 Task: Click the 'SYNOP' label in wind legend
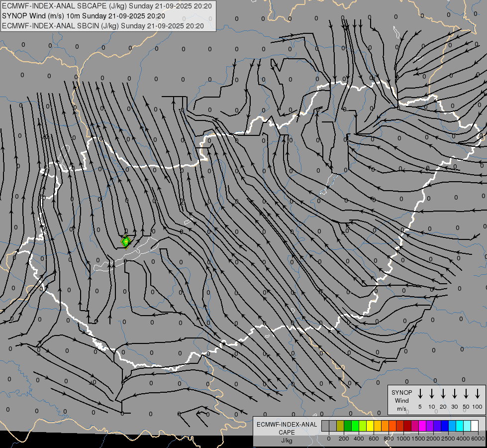click(x=401, y=392)
